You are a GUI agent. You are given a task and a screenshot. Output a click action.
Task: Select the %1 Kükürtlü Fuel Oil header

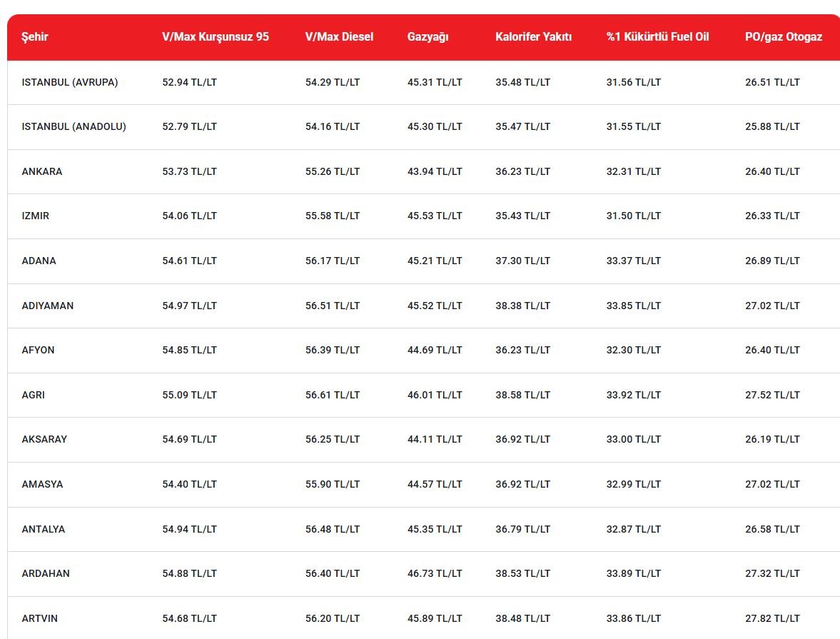coord(657,37)
